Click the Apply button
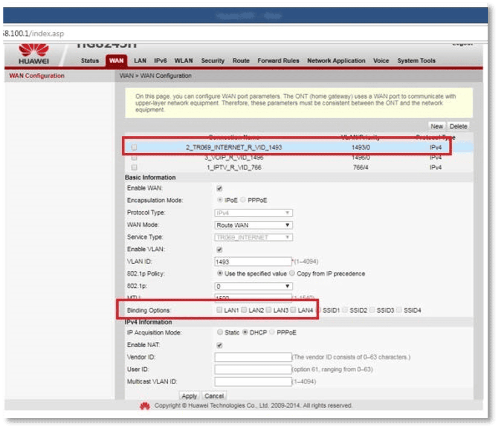504x440 pixels. coord(189,396)
